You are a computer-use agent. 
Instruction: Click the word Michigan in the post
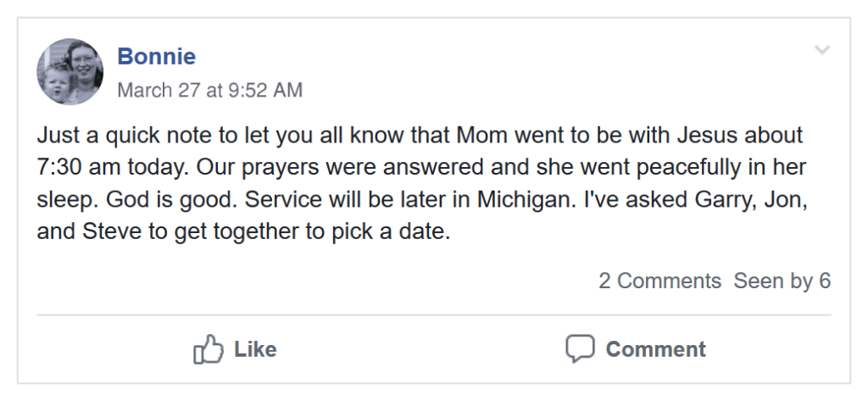click(523, 200)
